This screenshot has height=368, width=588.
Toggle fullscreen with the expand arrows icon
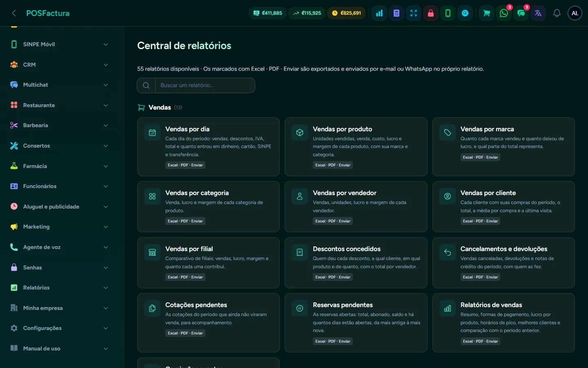point(414,13)
